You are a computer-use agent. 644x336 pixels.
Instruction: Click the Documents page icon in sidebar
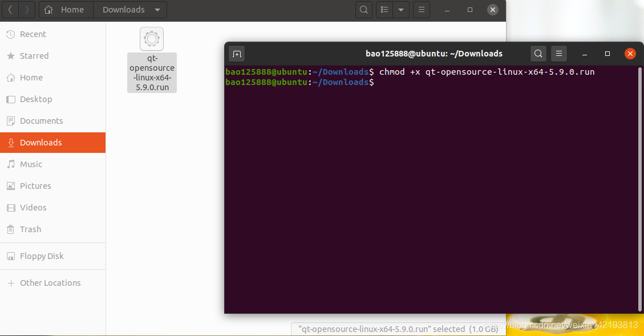point(11,121)
